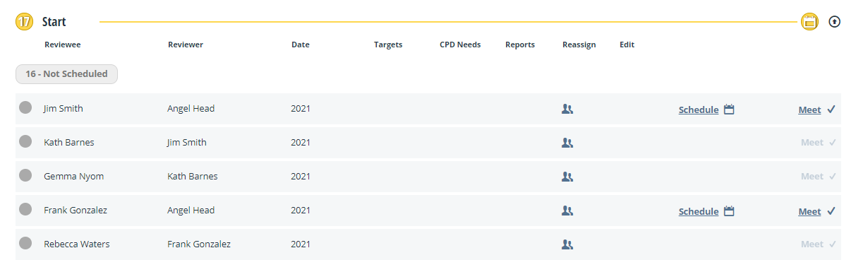Click Meet link for Jim Smith

click(x=810, y=110)
